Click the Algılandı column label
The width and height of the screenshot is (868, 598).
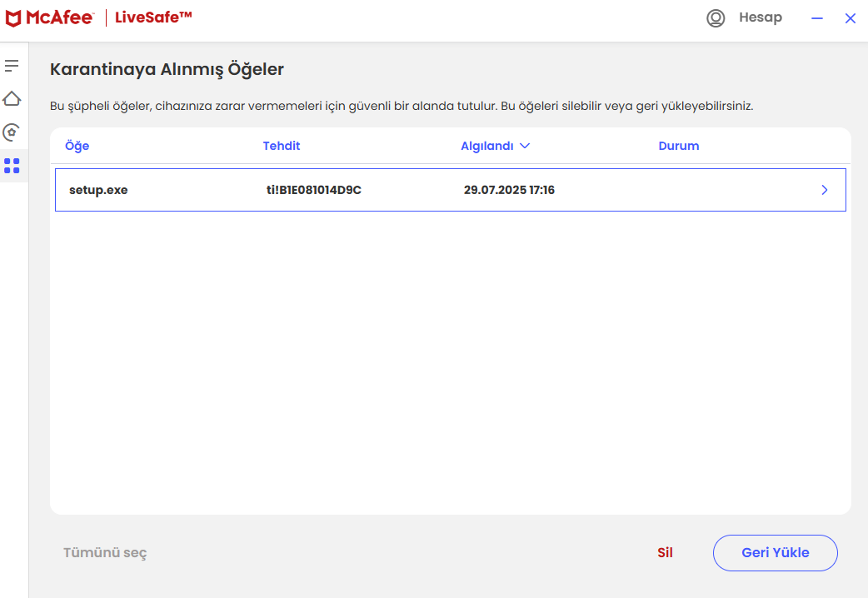coord(487,146)
